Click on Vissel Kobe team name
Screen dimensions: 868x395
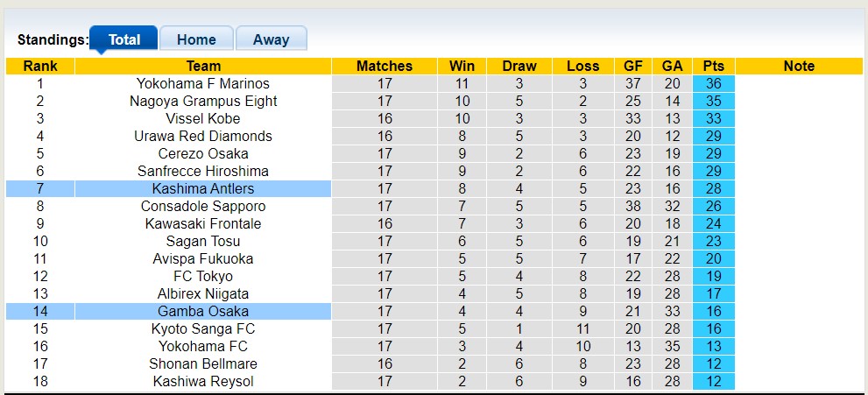(x=203, y=119)
